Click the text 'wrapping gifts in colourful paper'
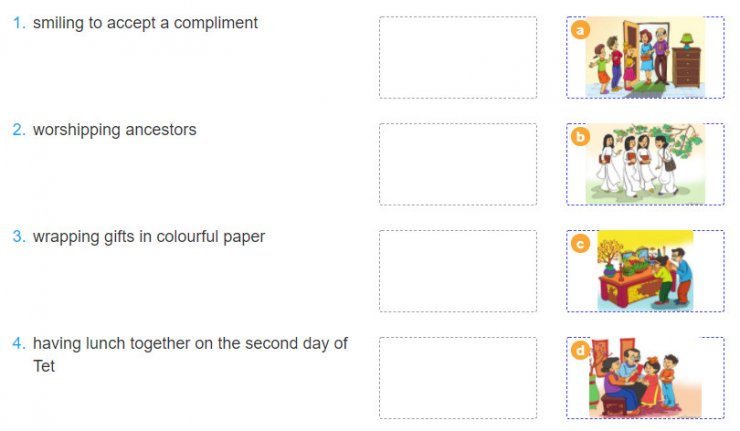740x431 pixels. tap(148, 237)
